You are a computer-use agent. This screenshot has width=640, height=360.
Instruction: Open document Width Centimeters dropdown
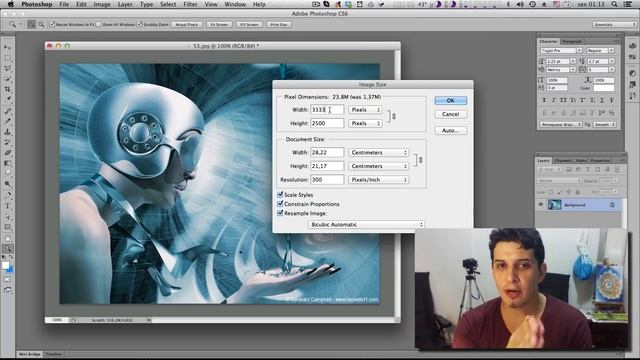coord(378,152)
